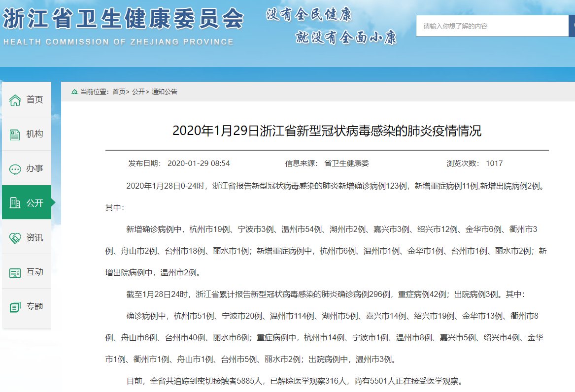Click the article headline about 肺炎疫情情况
This screenshot has height=392, width=575.
coord(327,131)
